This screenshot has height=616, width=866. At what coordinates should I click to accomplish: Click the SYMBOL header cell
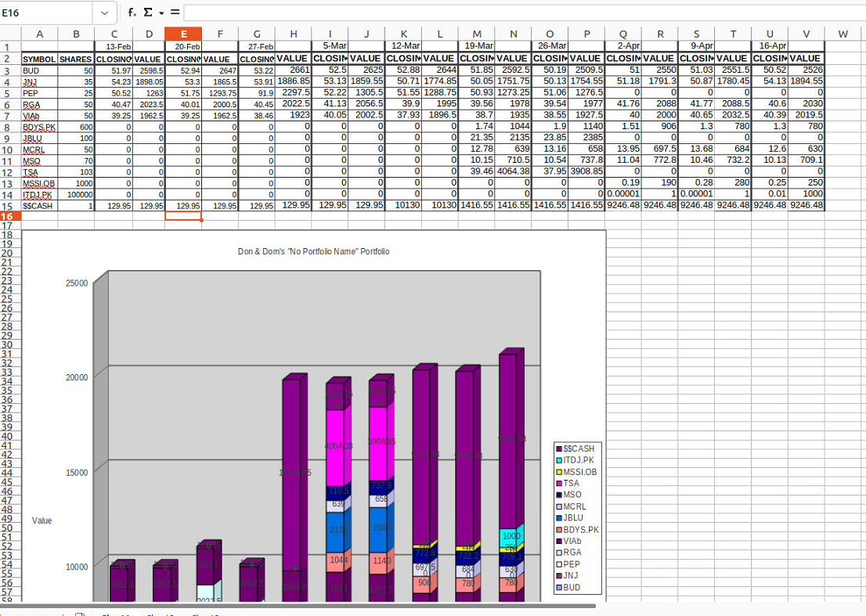39,59
